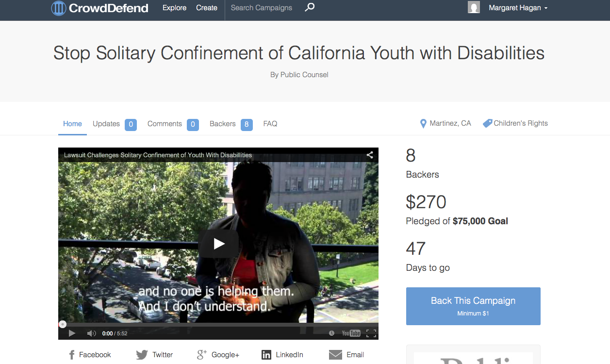
Task: Click the Back This Campaign button
Action: point(473,306)
